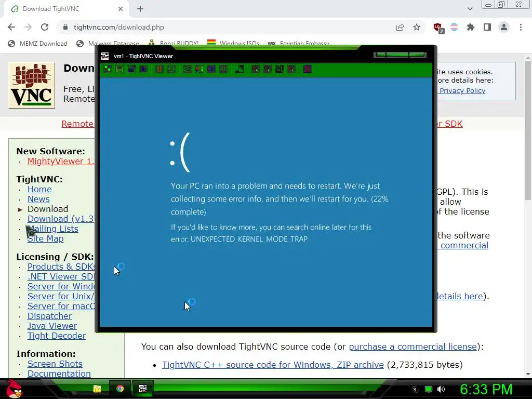Open TightVNC connection options
Screen dimensions: 532x399
tap(131, 69)
